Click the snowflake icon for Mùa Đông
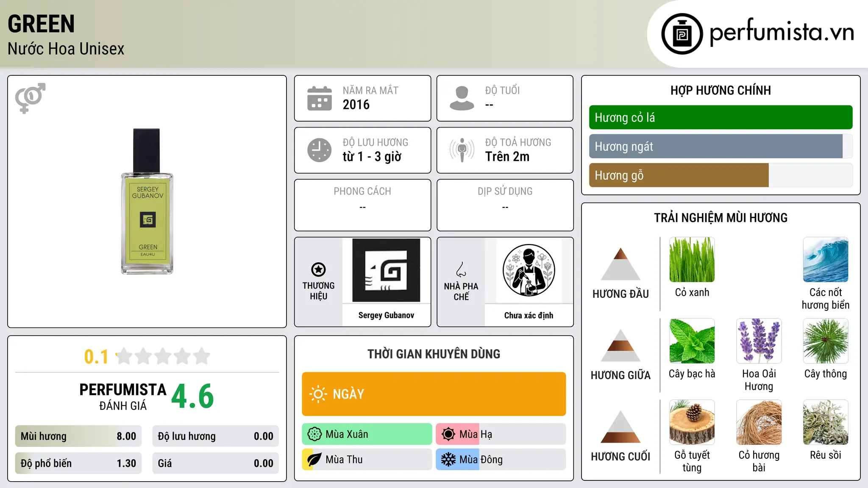This screenshot has height=488, width=868. pyautogui.click(x=448, y=460)
